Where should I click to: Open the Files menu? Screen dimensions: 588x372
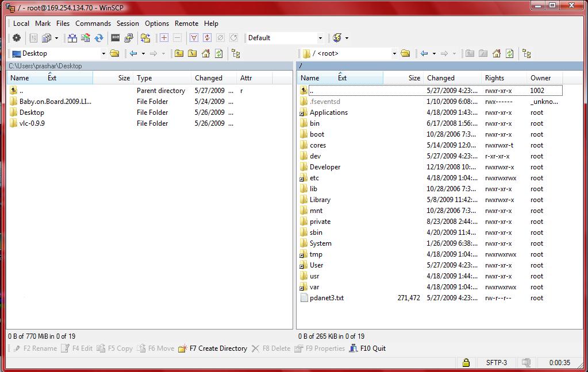click(x=63, y=23)
